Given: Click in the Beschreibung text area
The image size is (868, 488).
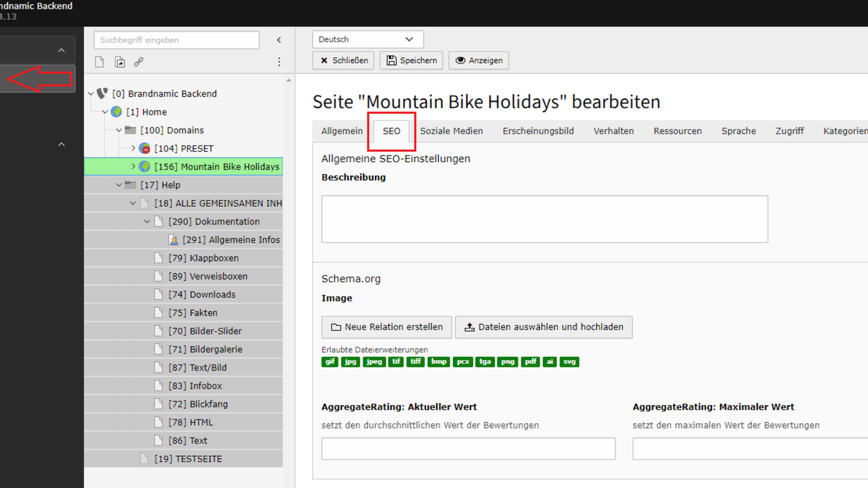Looking at the screenshot, I should pyautogui.click(x=544, y=219).
